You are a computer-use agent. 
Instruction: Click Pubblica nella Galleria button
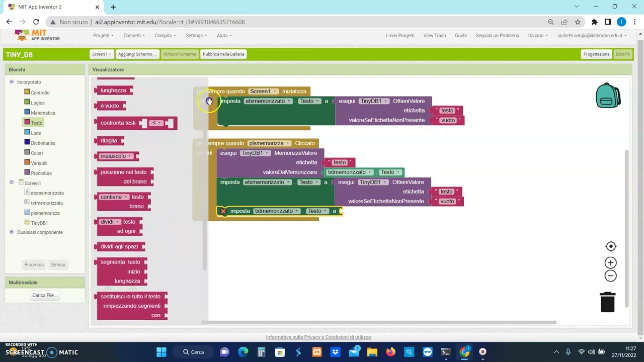(223, 54)
